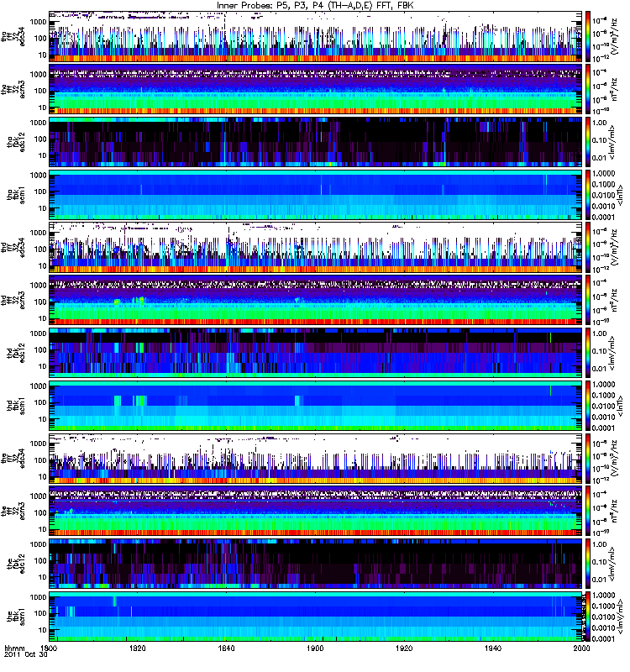Viewport: 630px width, 672px height.
Task: Select the 1820 time axis label
Action: point(138,648)
